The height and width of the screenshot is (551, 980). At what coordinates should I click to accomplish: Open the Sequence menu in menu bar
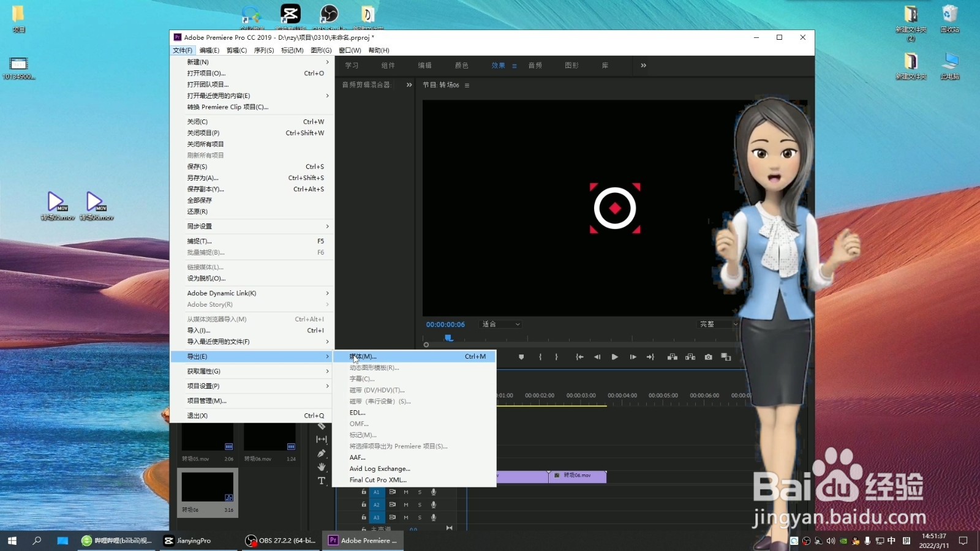click(264, 50)
